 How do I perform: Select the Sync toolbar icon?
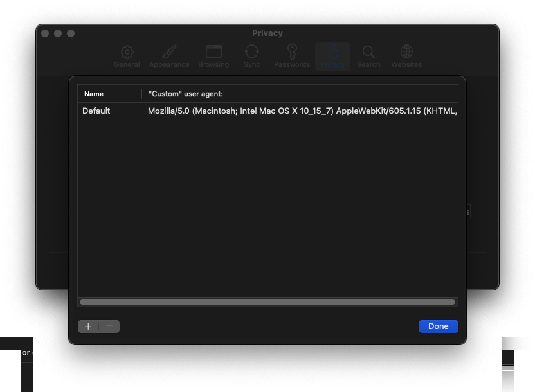[x=252, y=56]
